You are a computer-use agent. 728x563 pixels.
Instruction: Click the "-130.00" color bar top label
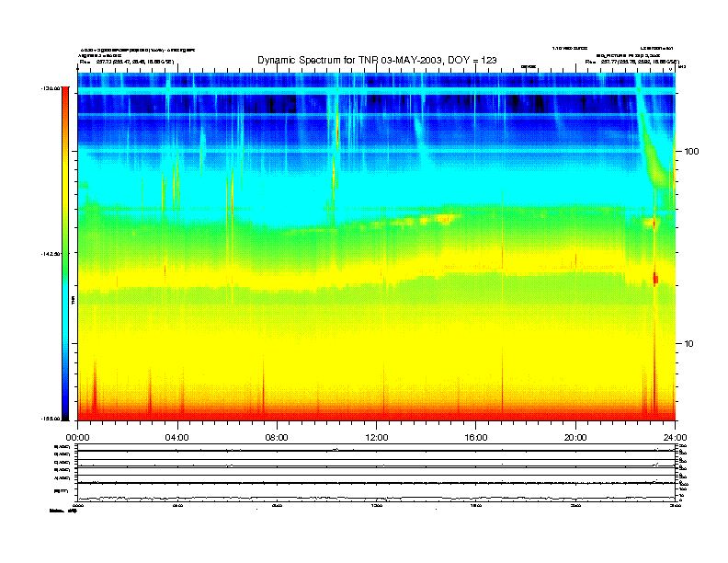click(x=51, y=87)
